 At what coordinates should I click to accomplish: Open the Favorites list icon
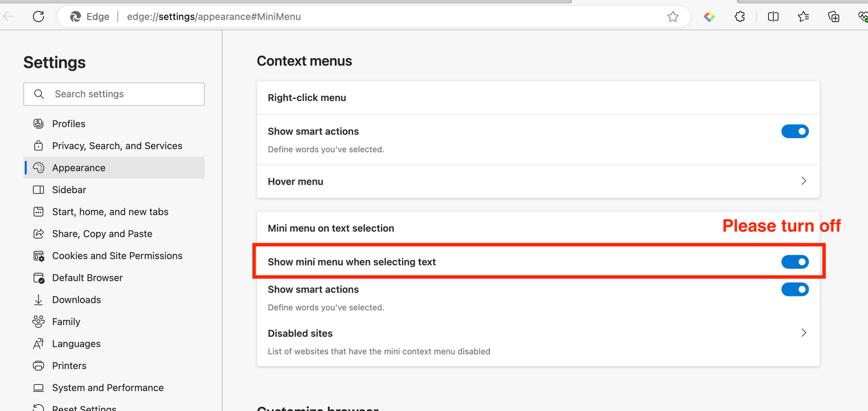[803, 16]
